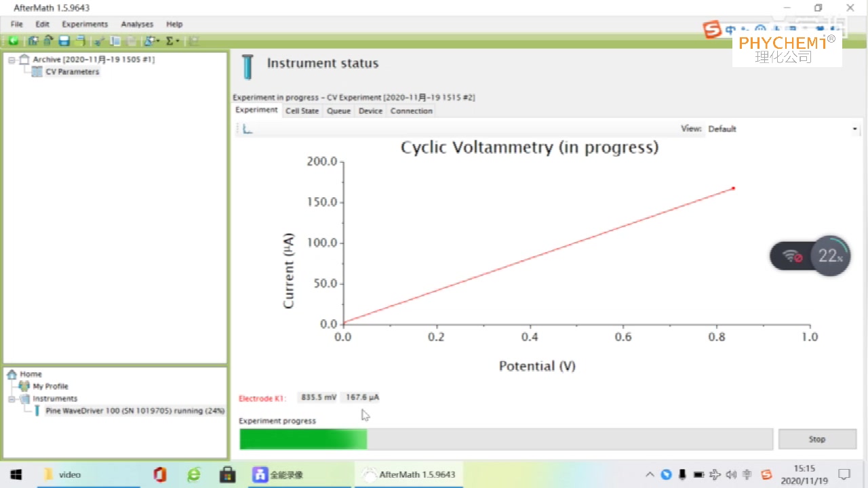The image size is (868, 488).
Task: Click the USB device system tray icon
Action: pyautogui.click(x=682, y=474)
